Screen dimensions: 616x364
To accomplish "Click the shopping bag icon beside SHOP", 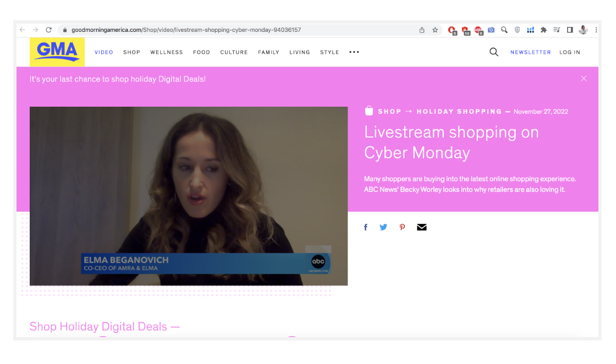I will (x=369, y=111).
